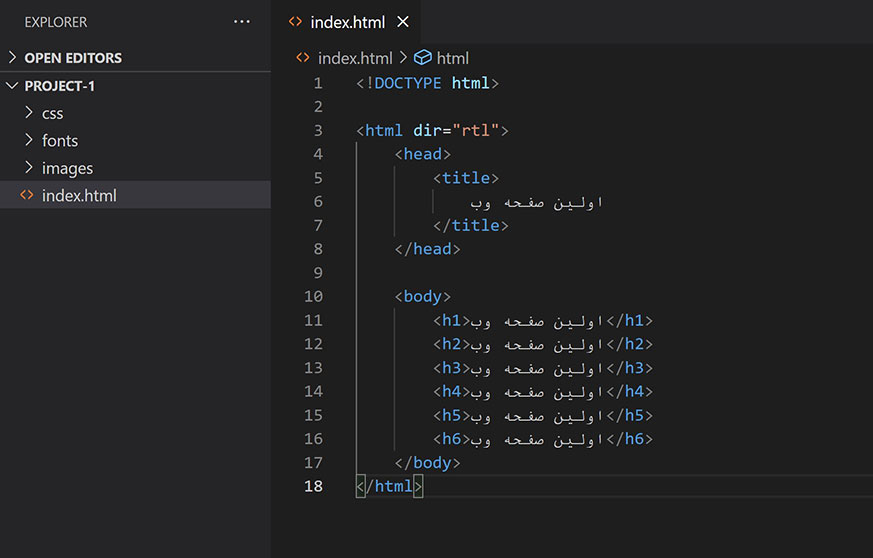The width and height of the screenshot is (873, 558).
Task: Click the html symbol cube icon in breadcrumbs
Action: click(x=422, y=58)
